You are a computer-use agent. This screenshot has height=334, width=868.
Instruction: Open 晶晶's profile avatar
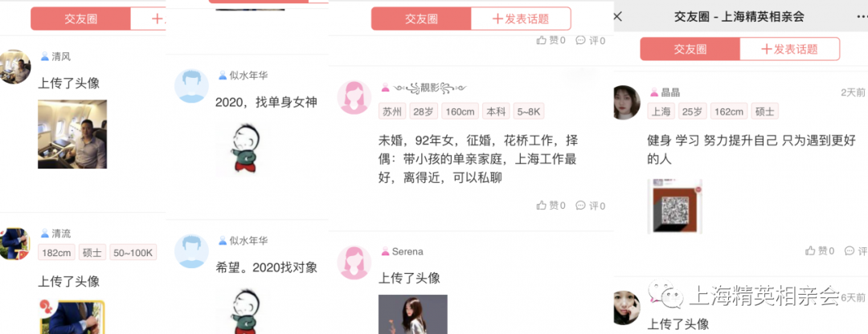627,102
